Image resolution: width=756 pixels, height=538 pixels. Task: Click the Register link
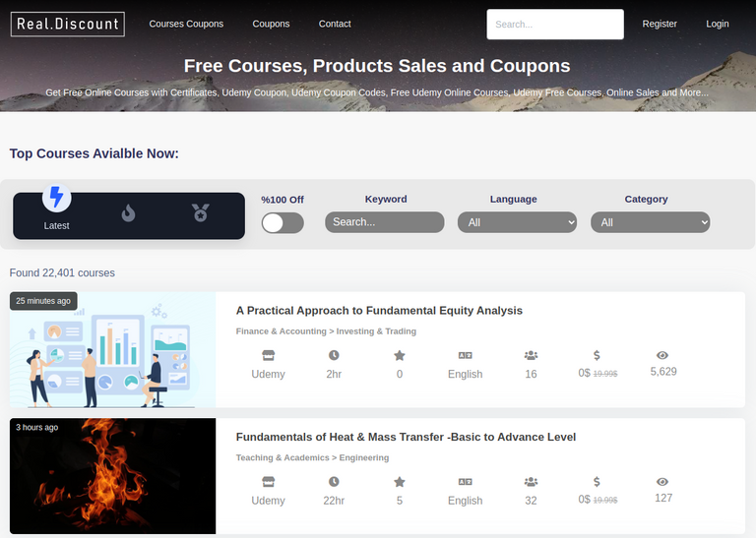660,24
